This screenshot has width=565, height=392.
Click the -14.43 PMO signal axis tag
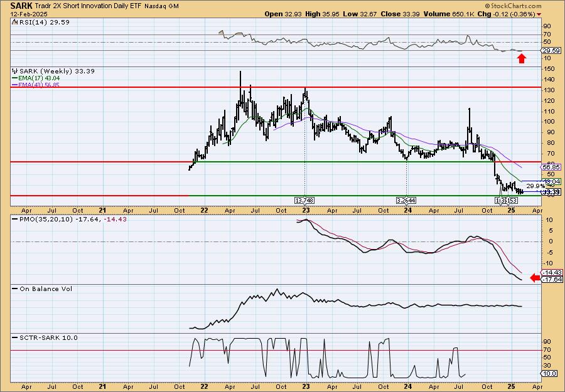click(551, 272)
